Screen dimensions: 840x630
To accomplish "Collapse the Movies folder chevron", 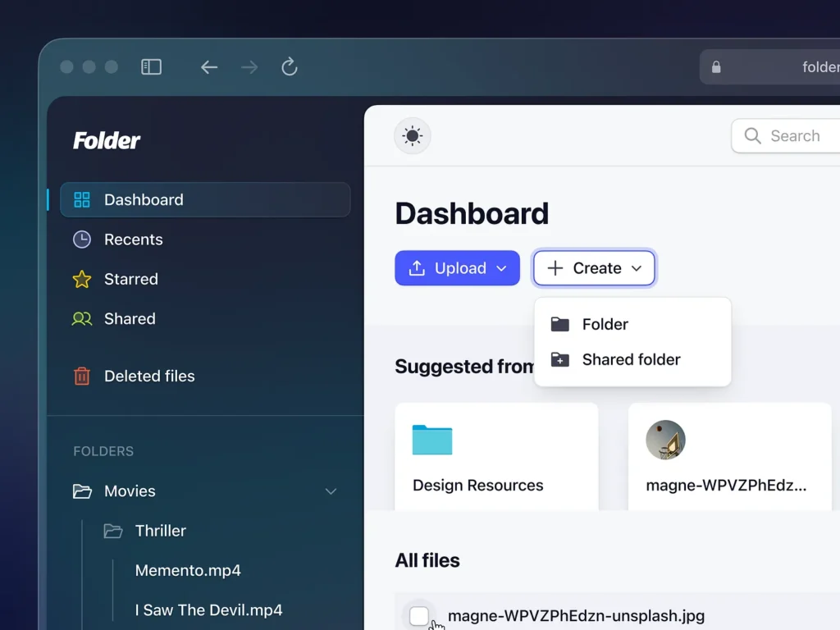I will point(331,491).
